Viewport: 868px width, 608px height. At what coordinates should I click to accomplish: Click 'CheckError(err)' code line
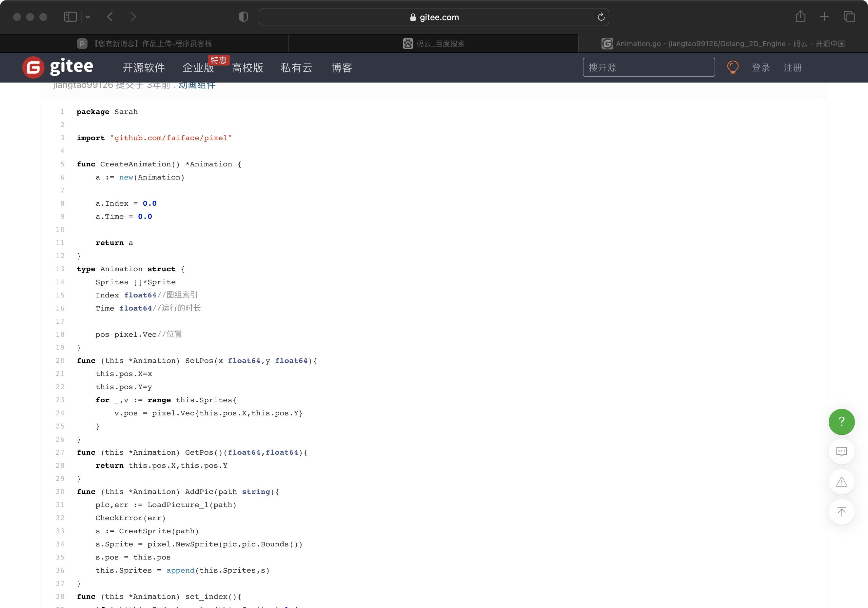pos(131,518)
